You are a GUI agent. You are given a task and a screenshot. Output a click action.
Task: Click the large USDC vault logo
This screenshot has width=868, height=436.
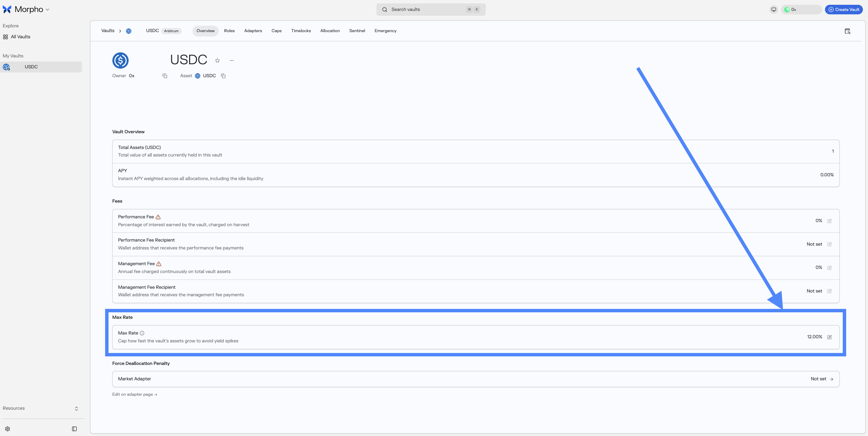(x=120, y=60)
